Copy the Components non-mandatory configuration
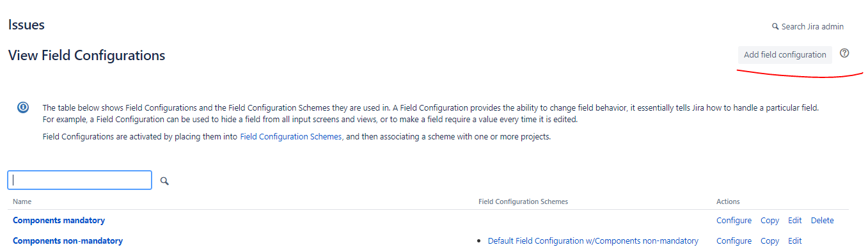The width and height of the screenshot is (868, 252). pos(769,241)
